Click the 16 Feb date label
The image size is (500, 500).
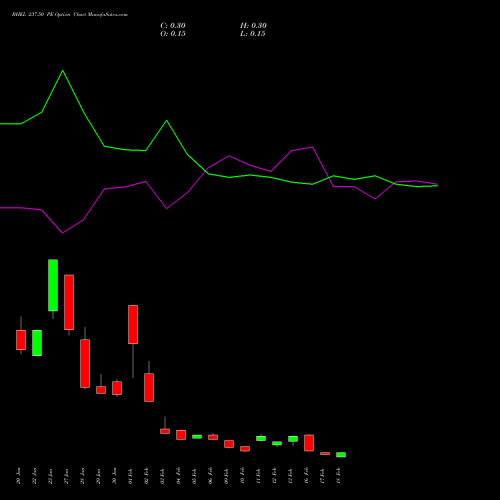pyautogui.click(x=307, y=476)
